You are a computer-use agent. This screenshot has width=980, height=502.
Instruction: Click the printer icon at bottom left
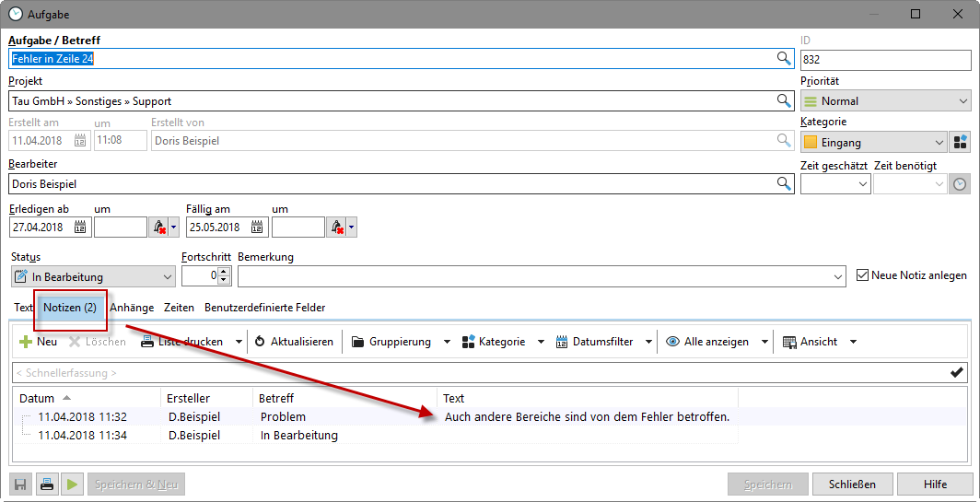pyautogui.click(x=46, y=484)
